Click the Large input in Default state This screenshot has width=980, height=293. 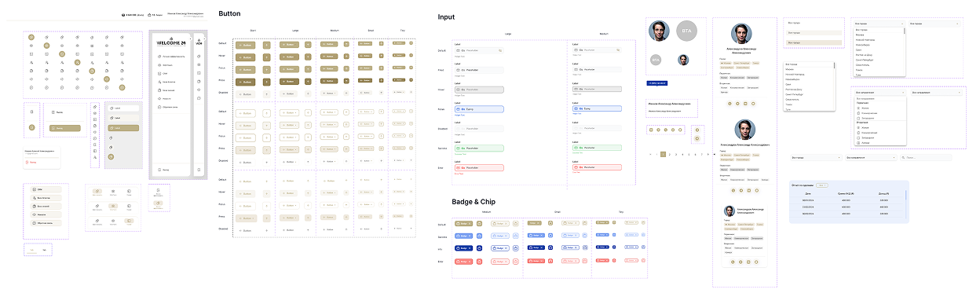pos(478,50)
